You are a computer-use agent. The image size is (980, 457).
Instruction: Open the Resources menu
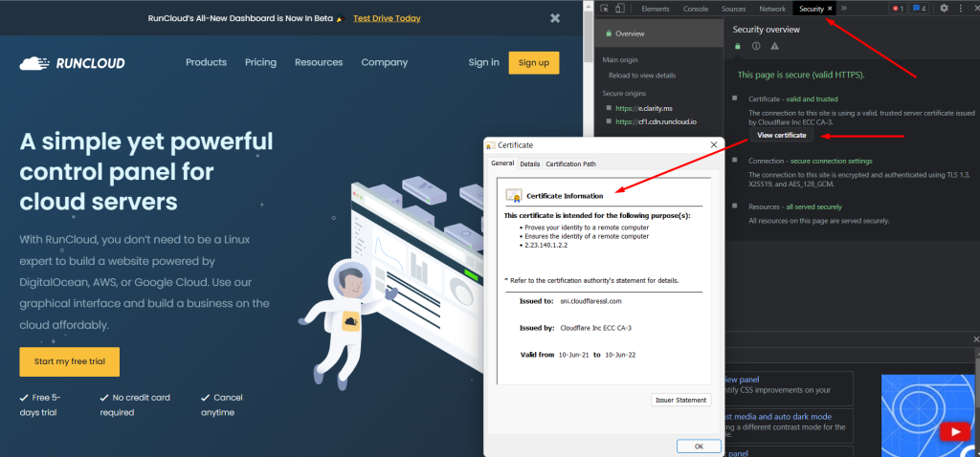(x=319, y=62)
